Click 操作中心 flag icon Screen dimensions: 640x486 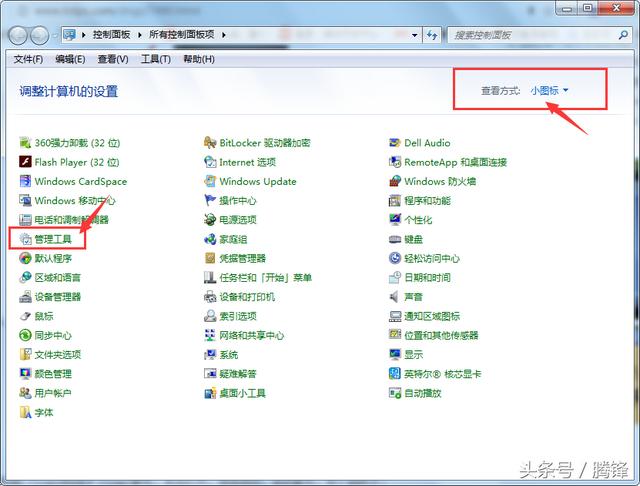210,200
